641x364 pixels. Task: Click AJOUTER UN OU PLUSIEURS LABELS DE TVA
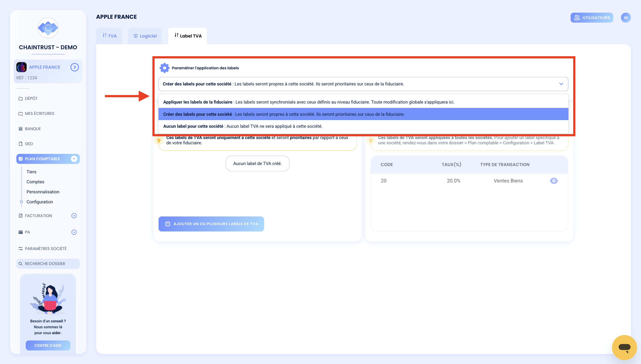click(x=211, y=224)
